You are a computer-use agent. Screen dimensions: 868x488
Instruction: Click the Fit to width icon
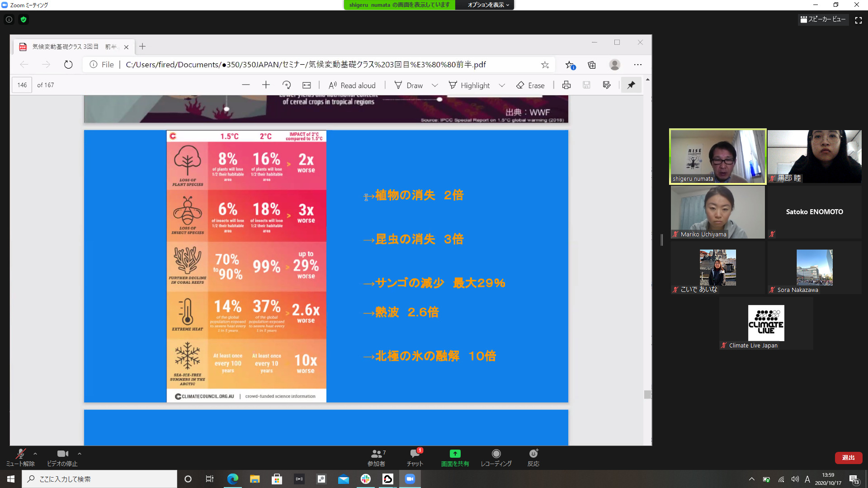click(307, 85)
